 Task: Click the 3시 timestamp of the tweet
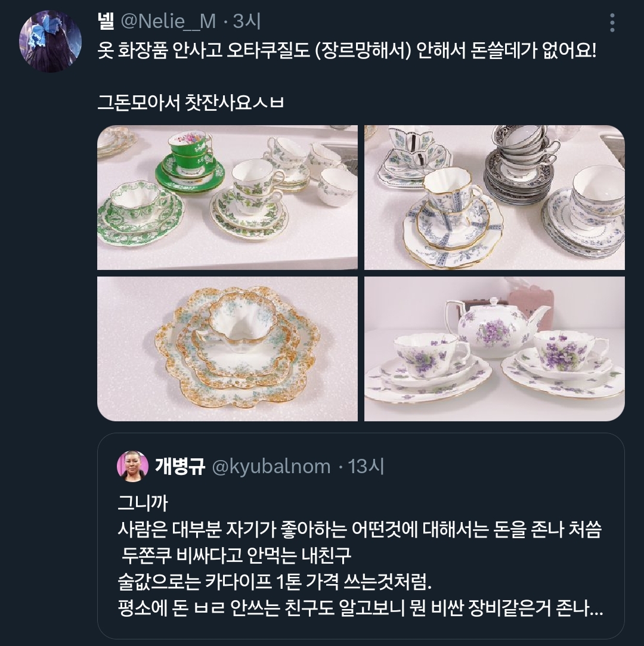pos(246,21)
